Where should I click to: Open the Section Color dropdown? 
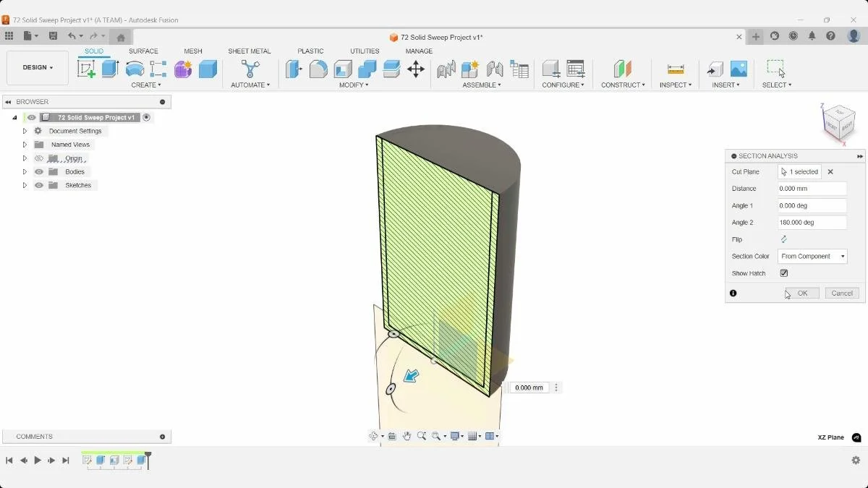[x=812, y=256]
